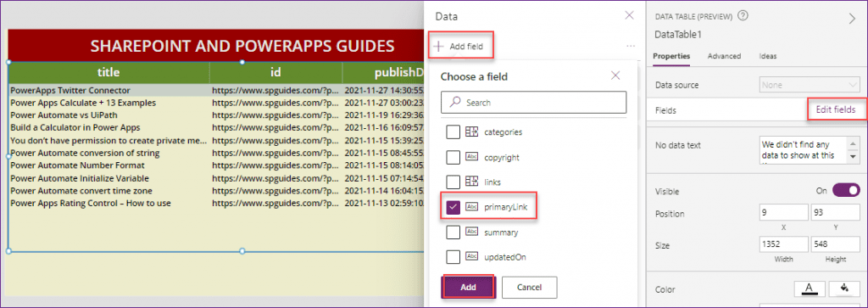Viewport: 868px width, 308px height.
Task: Select Power Apps Rating Control row
Action: click(216, 204)
